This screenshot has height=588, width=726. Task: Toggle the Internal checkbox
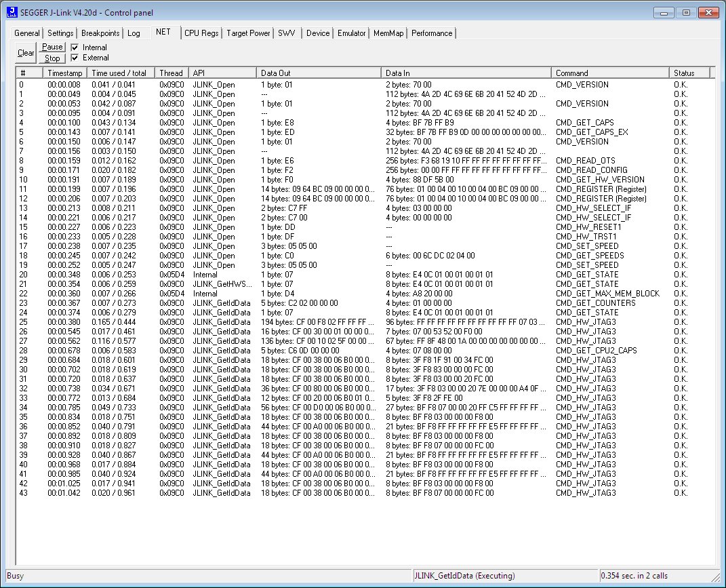[75, 47]
